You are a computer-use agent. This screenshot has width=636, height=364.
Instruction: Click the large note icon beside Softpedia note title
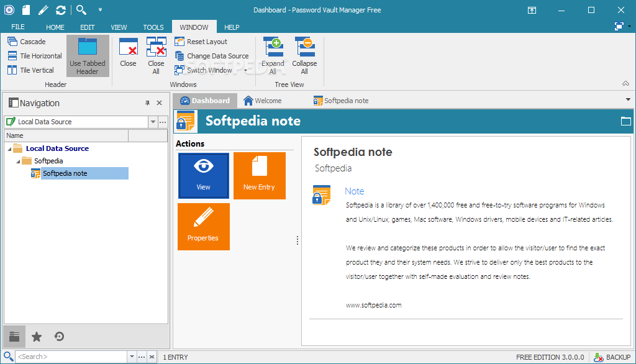click(186, 121)
